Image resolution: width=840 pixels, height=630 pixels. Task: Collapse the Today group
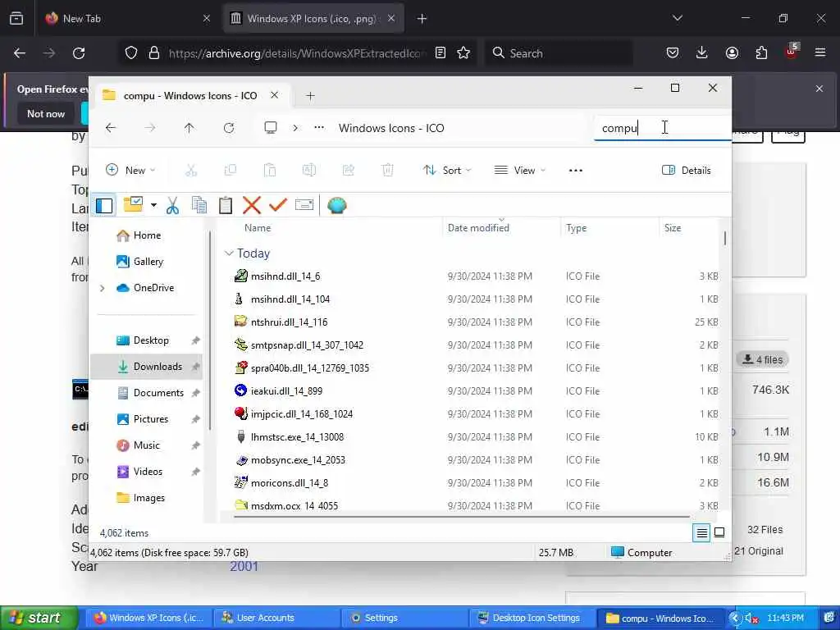pos(229,253)
